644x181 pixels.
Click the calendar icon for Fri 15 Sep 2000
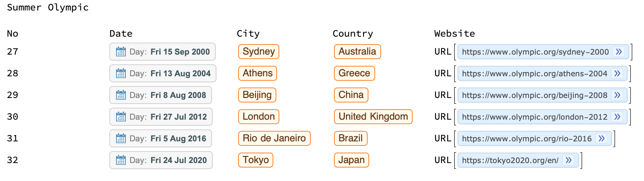pyautogui.click(x=121, y=52)
